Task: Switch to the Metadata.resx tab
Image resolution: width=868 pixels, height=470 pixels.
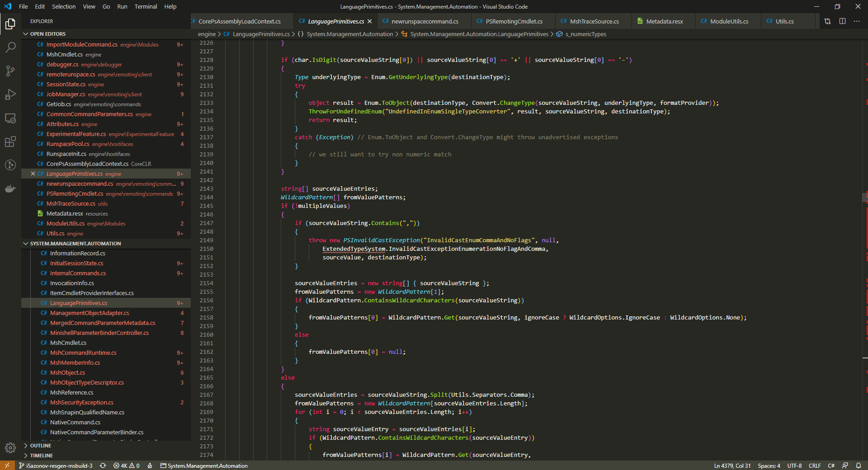Action: tap(664, 21)
